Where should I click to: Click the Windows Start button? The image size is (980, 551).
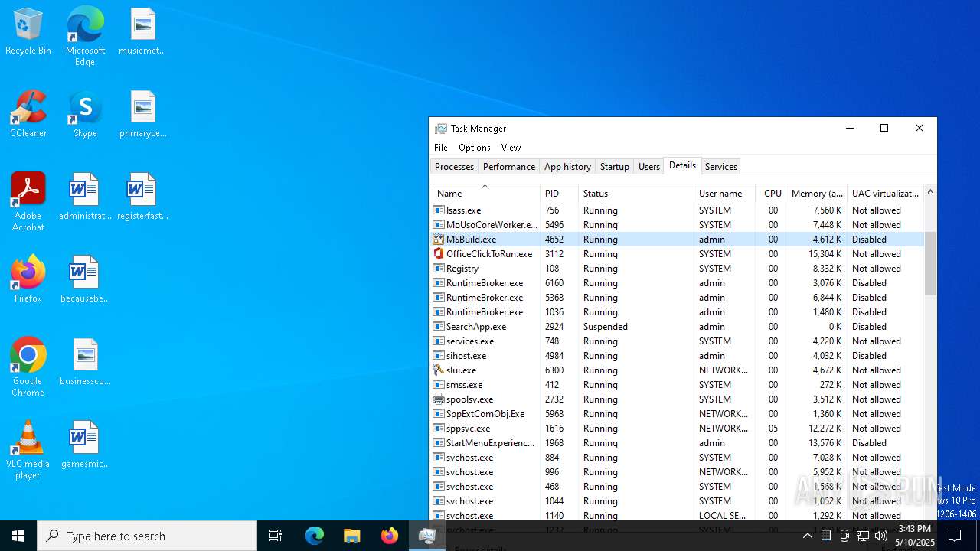pyautogui.click(x=18, y=536)
